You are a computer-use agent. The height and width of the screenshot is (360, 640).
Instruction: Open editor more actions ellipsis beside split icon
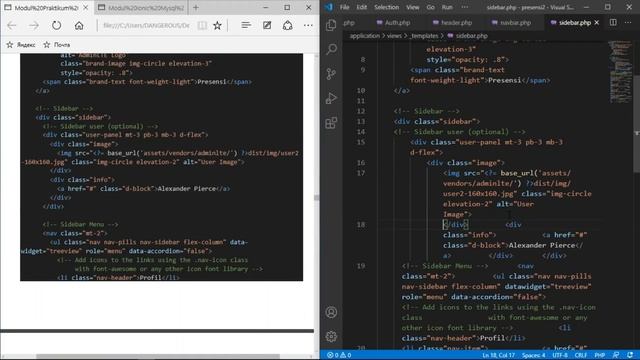pos(628,22)
